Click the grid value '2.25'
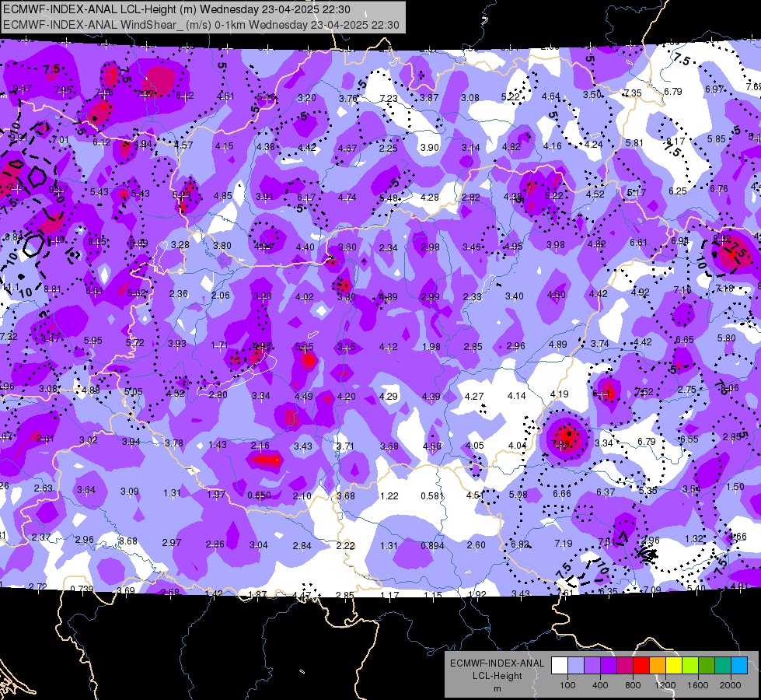Screen dimensions: 761x700 coord(388,148)
